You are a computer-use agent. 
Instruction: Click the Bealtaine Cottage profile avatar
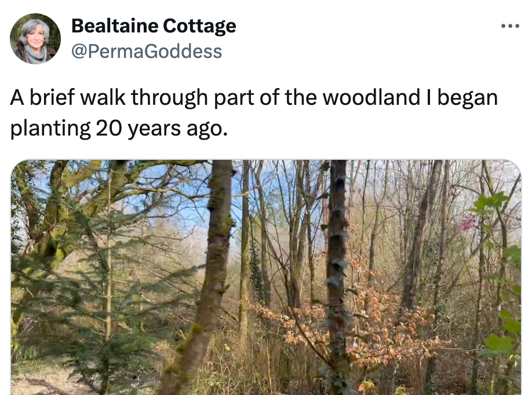[x=35, y=39]
